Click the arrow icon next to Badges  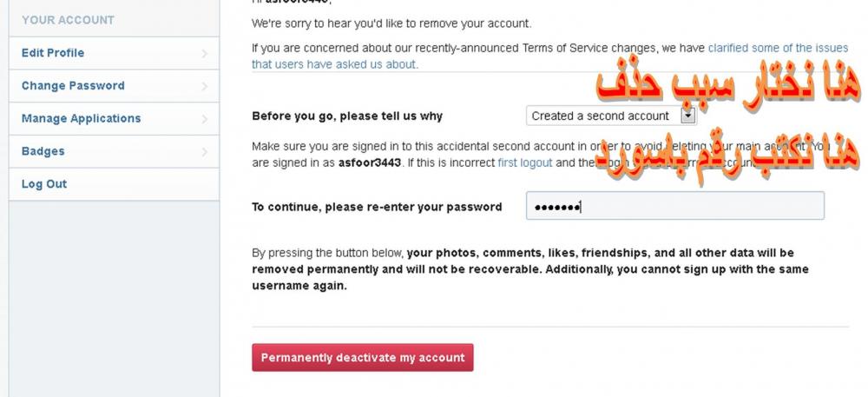point(205,152)
